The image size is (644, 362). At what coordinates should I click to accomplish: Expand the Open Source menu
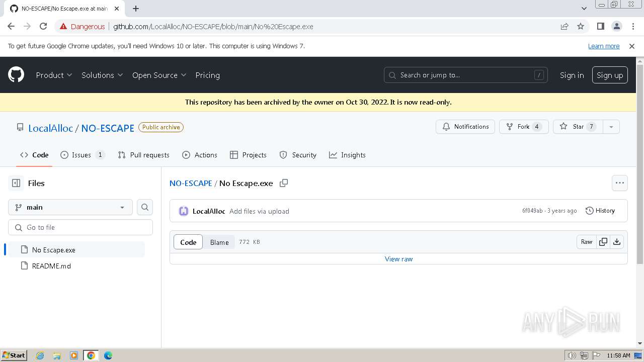point(159,75)
